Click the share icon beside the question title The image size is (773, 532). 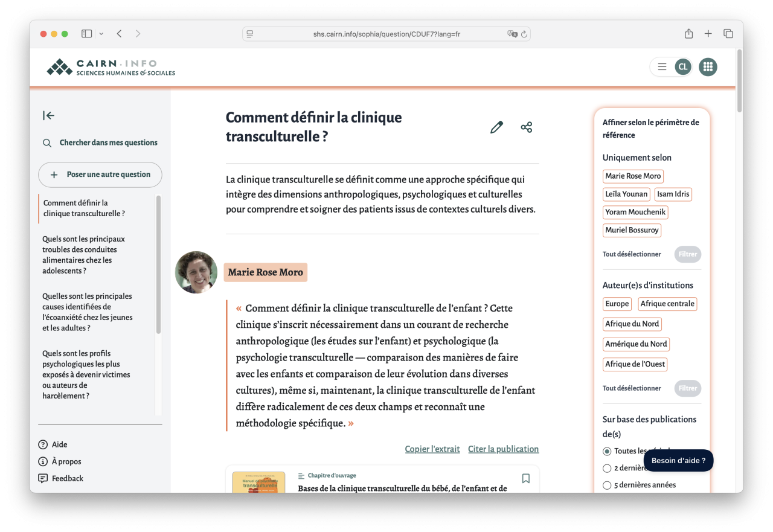pyautogui.click(x=526, y=127)
